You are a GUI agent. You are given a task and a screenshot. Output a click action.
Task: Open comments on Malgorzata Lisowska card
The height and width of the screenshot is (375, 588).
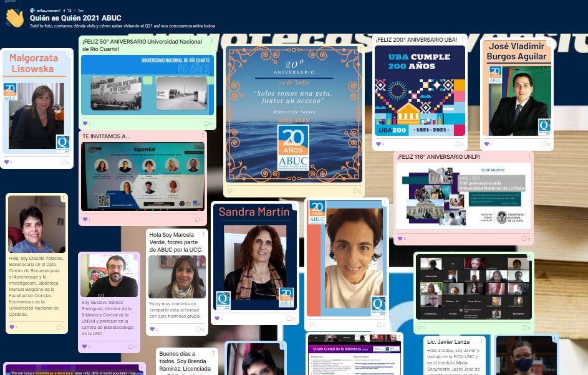coord(65,162)
